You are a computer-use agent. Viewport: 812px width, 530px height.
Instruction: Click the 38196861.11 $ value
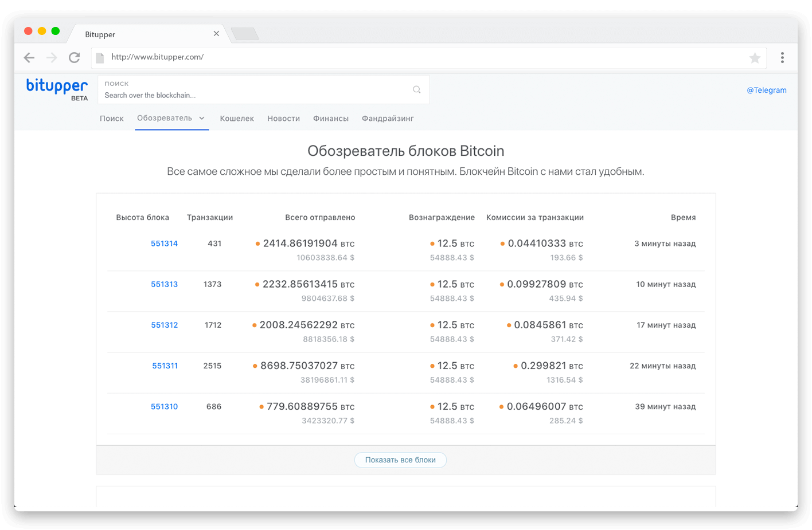tap(327, 380)
